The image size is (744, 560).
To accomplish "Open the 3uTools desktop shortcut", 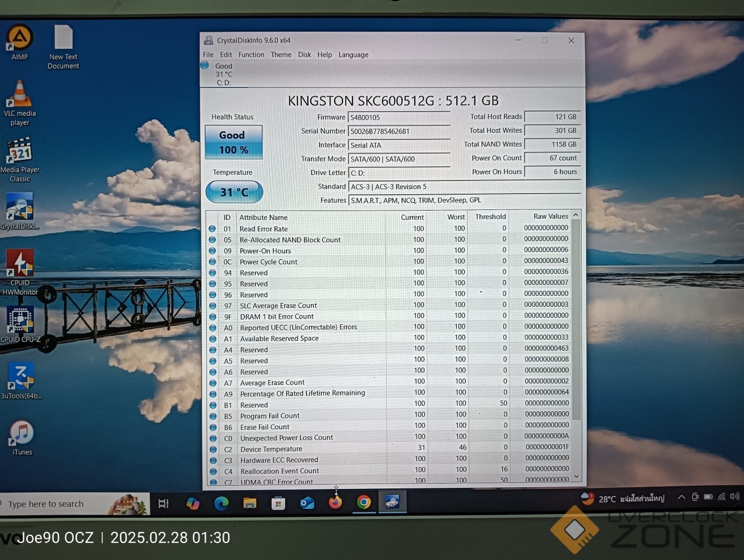I will (x=21, y=380).
